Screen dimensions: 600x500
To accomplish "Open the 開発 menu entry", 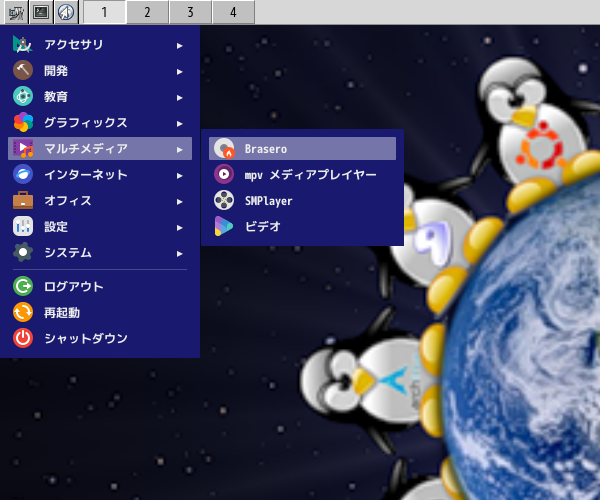I will [100, 70].
